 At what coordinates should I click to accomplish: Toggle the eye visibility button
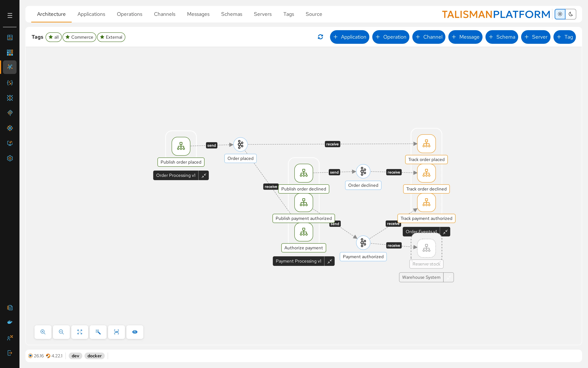[x=135, y=332]
